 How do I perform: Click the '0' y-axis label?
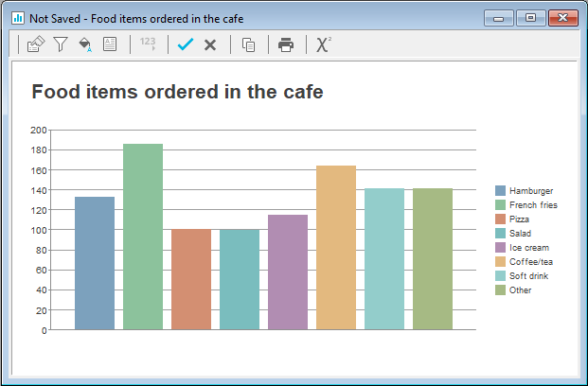click(45, 330)
